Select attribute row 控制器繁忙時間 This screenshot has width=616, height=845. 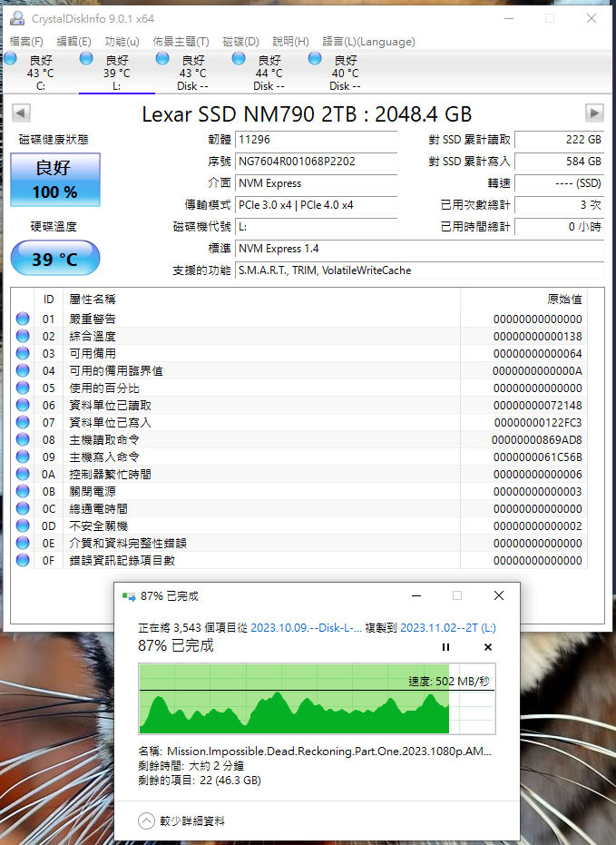click(299, 474)
